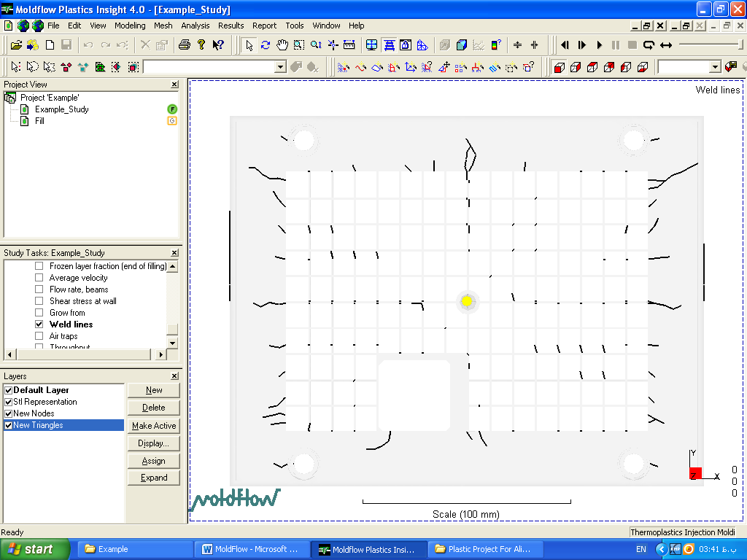Click the Print icon in toolbar
This screenshot has width=747, height=560.
pos(185,45)
